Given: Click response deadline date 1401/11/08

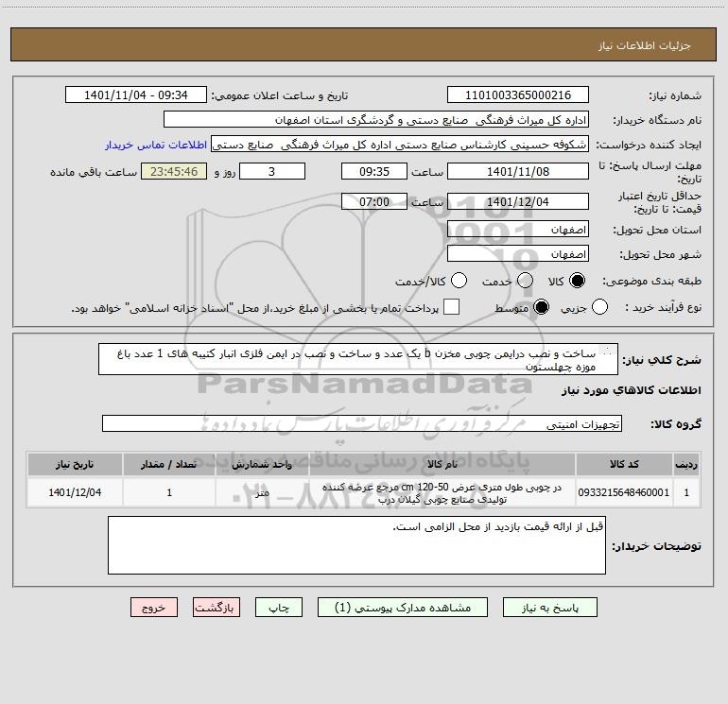Looking at the screenshot, I should pos(518,171).
